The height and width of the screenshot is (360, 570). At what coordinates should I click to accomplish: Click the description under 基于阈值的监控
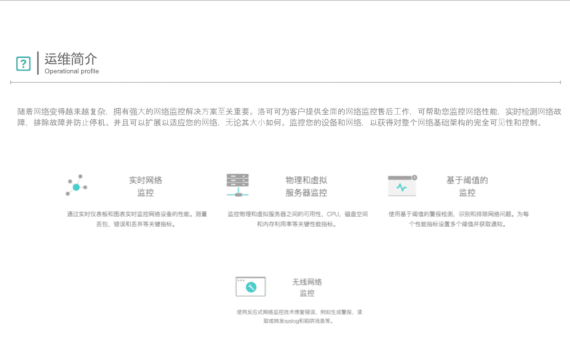[x=458, y=219]
